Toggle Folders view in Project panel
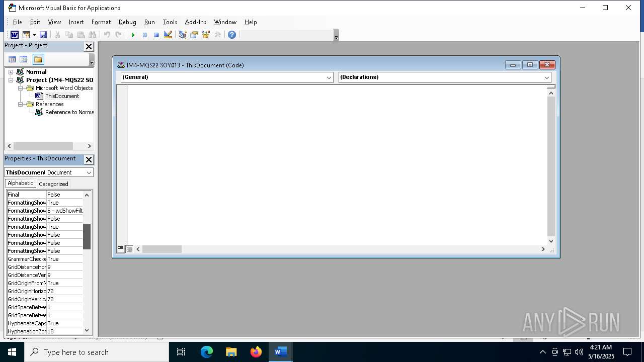The height and width of the screenshot is (362, 644). (38, 59)
